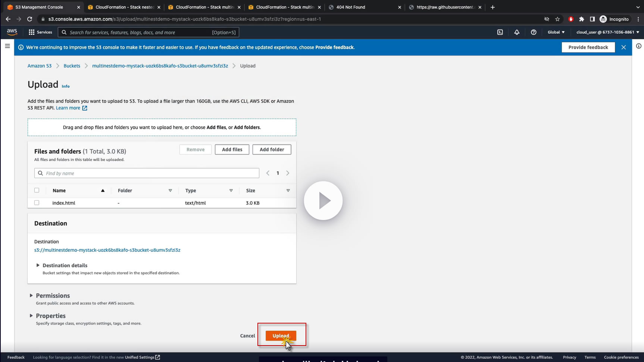The width and height of the screenshot is (644, 362).
Task: Click the Provide feedback button
Action: [588, 47]
